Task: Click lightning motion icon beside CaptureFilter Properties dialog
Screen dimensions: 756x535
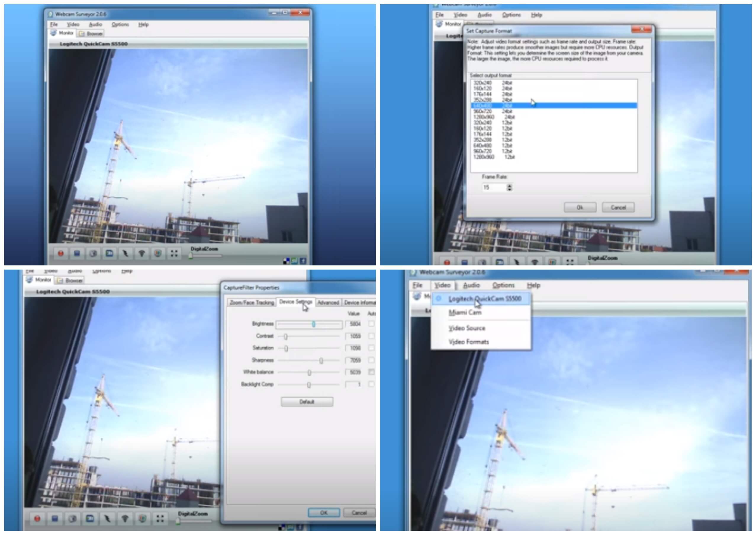Action: coord(107,518)
